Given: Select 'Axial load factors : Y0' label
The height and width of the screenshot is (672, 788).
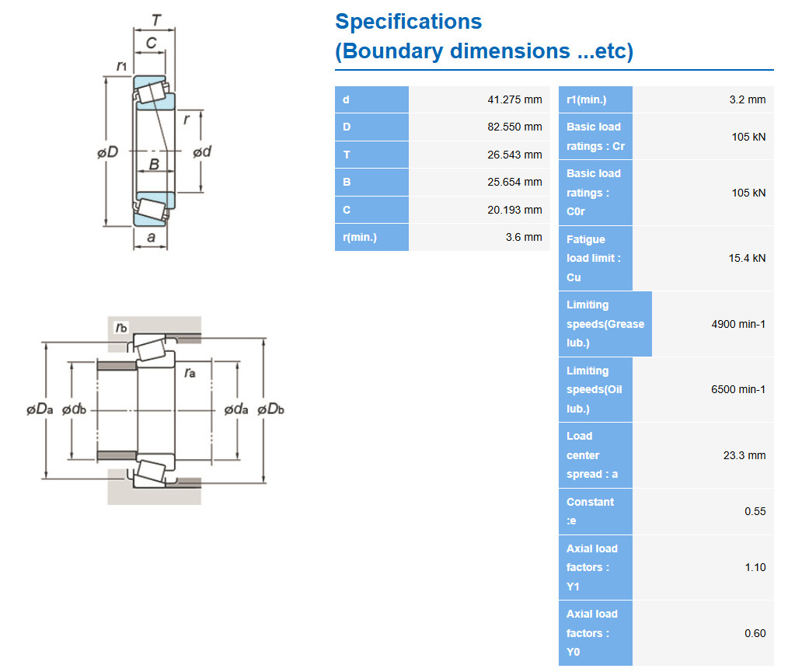Looking at the screenshot, I should pos(595,633).
